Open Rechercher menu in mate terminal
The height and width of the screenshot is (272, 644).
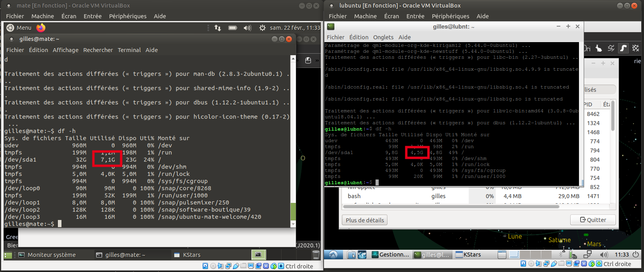click(98, 50)
